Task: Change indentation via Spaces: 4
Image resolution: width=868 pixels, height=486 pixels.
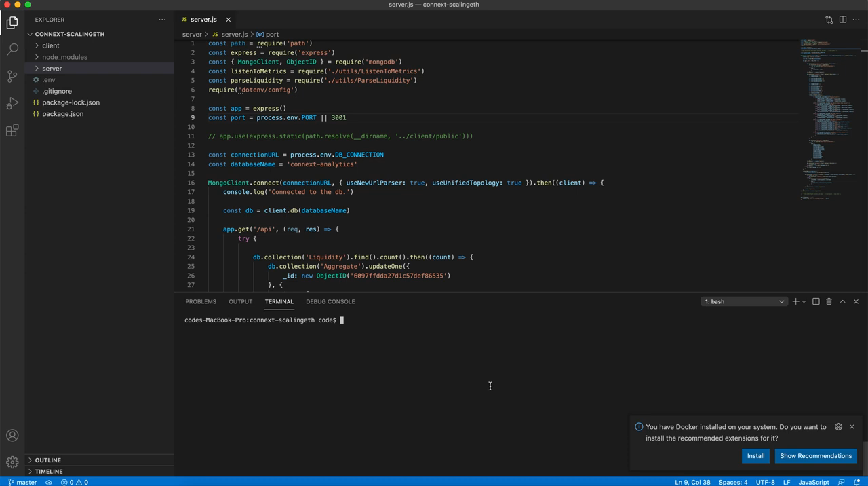Action: tap(733, 482)
